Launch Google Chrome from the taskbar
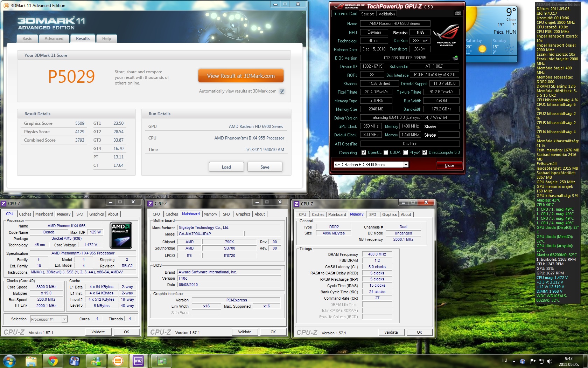 53,361
